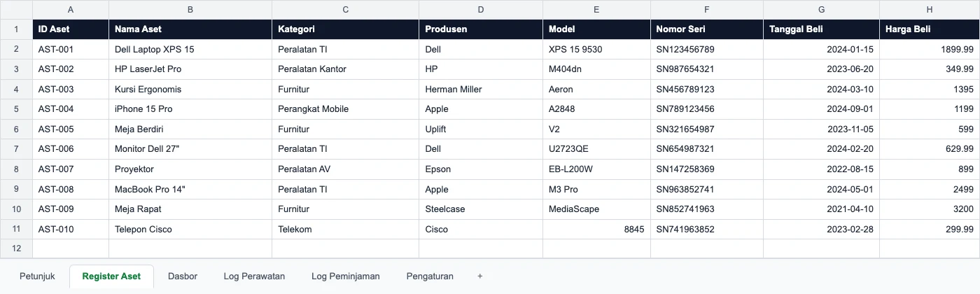Click the ID Aset header cell

click(71, 29)
